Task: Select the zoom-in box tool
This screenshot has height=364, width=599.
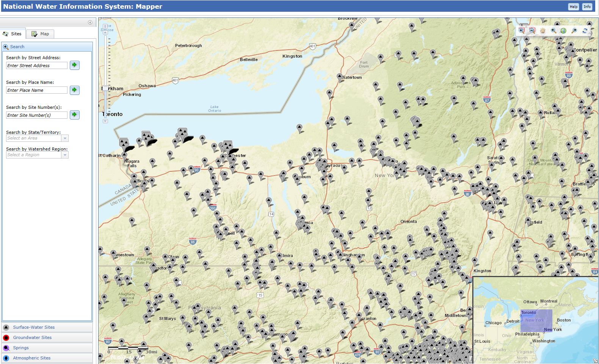Action: click(x=522, y=31)
